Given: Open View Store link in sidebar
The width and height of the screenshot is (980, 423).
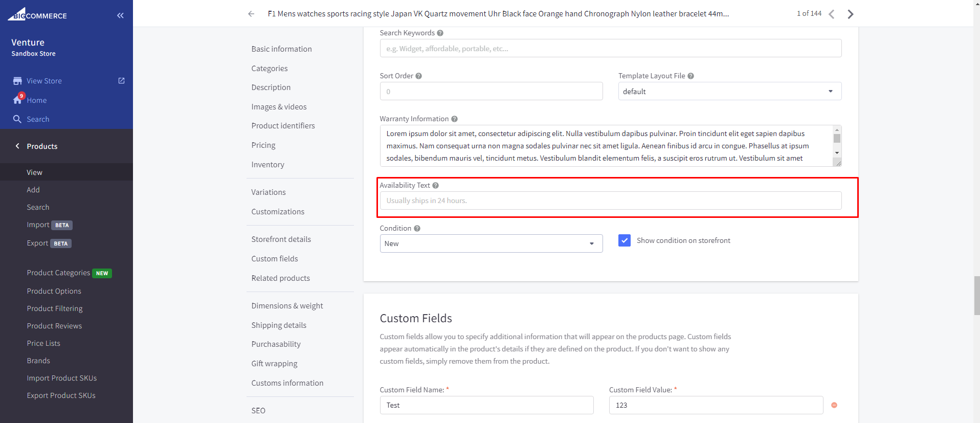Looking at the screenshot, I should 44,81.
